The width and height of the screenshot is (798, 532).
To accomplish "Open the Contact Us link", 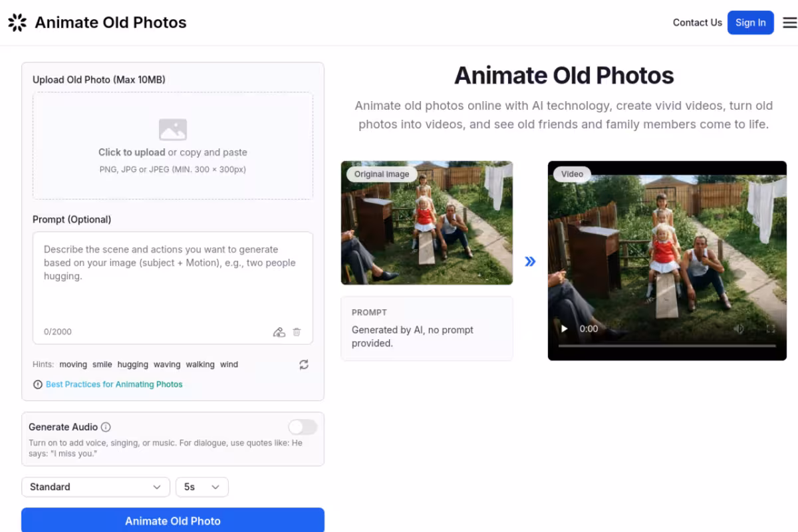I will 697,23.
